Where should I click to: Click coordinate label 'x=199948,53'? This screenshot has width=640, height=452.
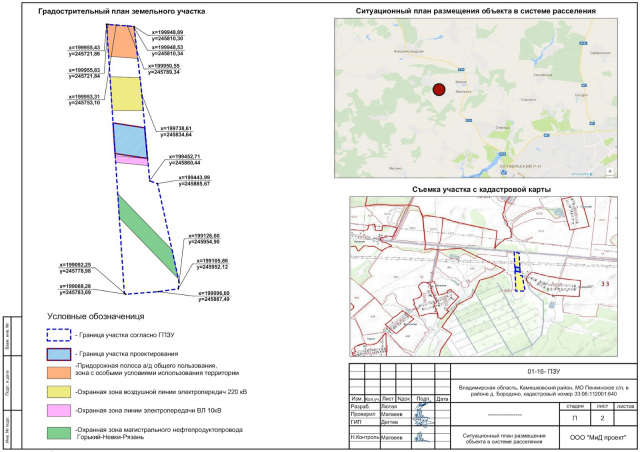[168, 47]
